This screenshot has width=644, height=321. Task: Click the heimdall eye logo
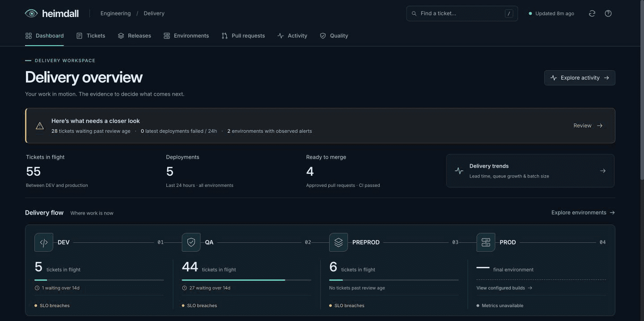[31, 13]
